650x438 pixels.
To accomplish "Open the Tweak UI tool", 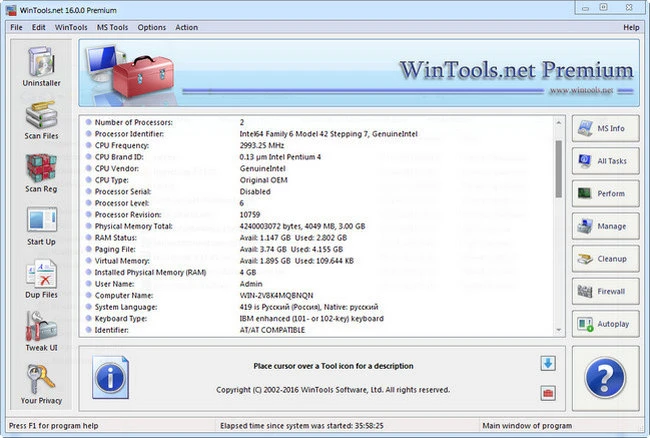I will click(39, 333).
